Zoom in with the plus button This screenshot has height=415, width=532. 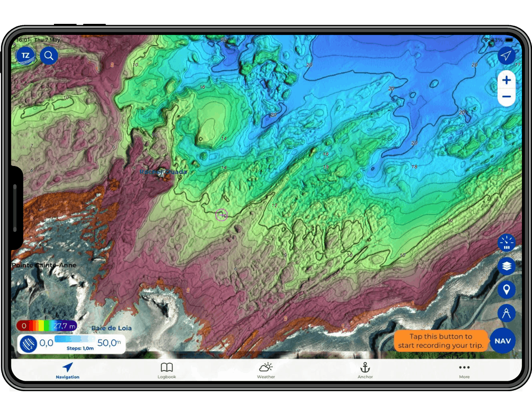[507, 80]
